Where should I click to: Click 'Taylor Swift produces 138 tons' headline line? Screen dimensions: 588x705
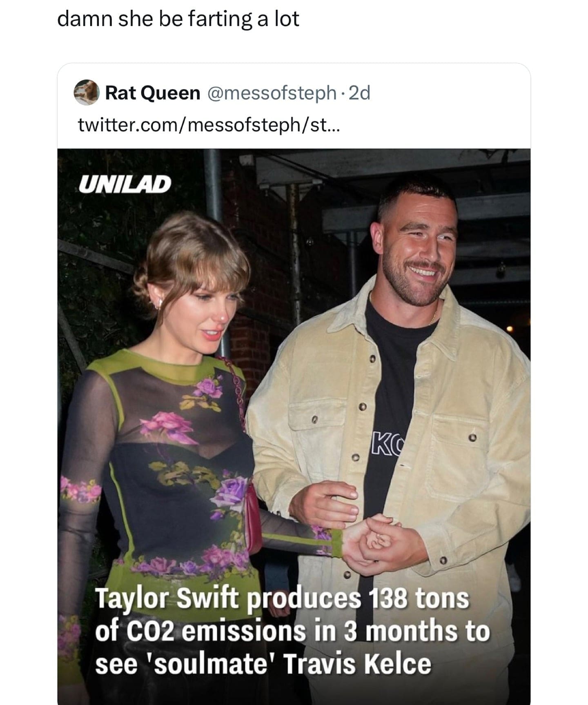coord(283,599)
